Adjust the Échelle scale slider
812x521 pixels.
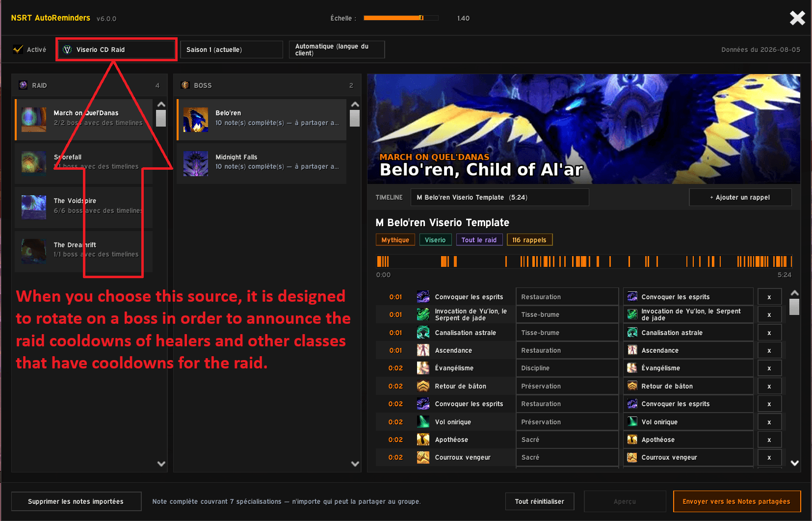pos(401,18)
